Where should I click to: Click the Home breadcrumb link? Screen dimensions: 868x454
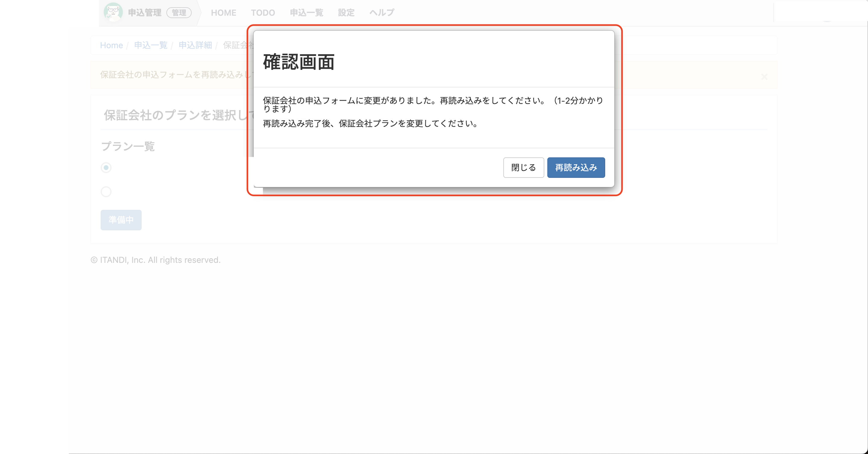[x=111, y=45]
